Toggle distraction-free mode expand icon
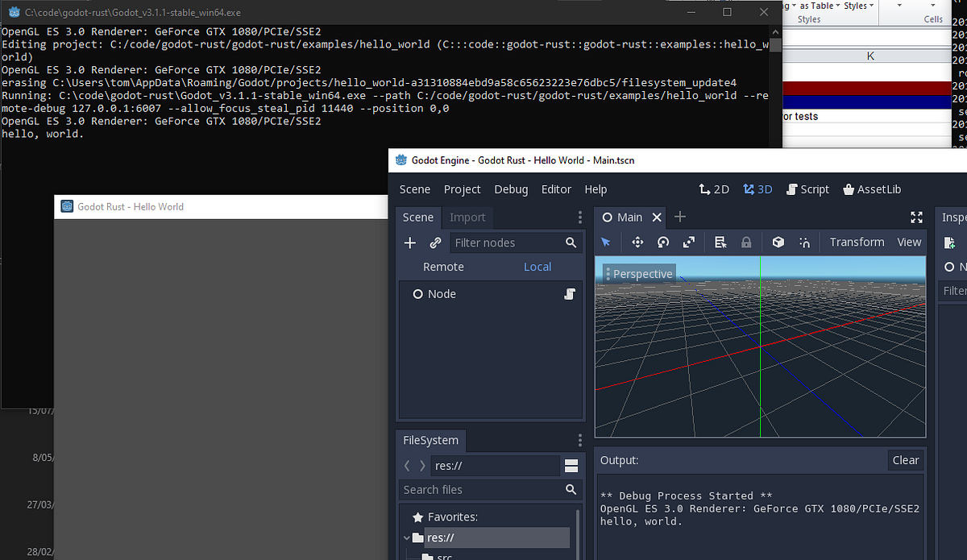The image size is (967, 560). (916, 218)
